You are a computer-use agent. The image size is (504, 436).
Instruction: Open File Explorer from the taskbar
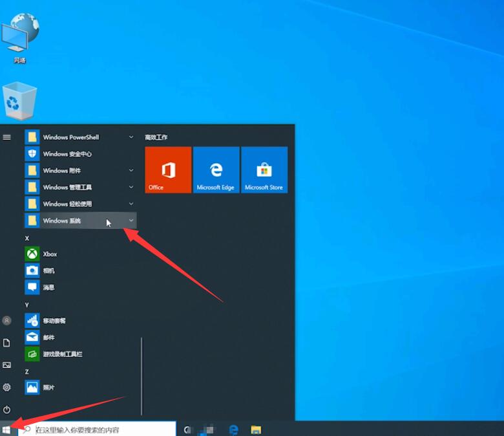click(256, 430)
